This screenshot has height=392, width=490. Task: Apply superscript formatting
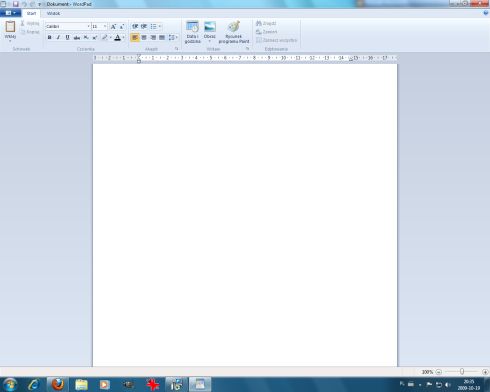tap(95, 38)
